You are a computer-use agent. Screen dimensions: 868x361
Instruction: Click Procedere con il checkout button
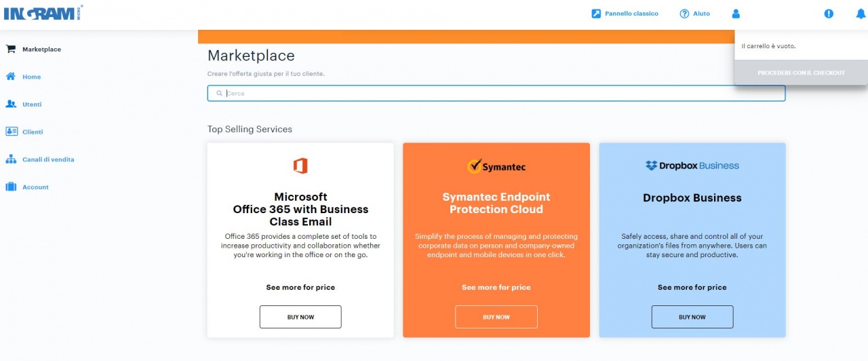click(x=801, y=73)
